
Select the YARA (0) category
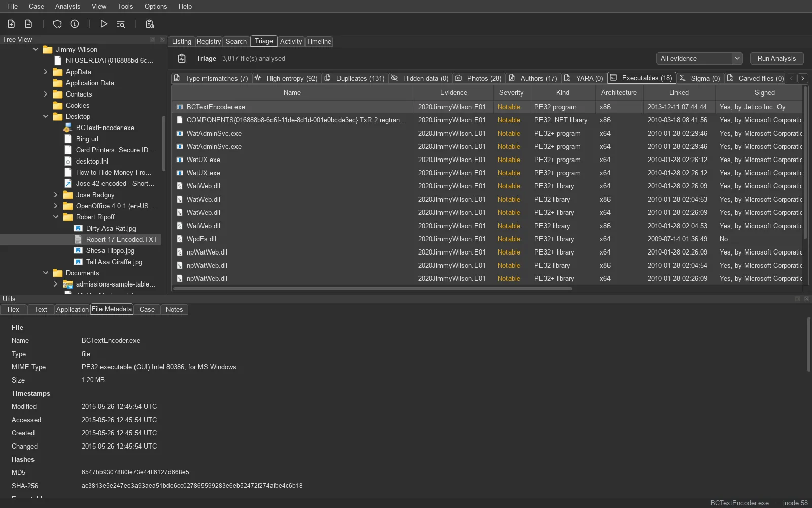tap(584, 78)
